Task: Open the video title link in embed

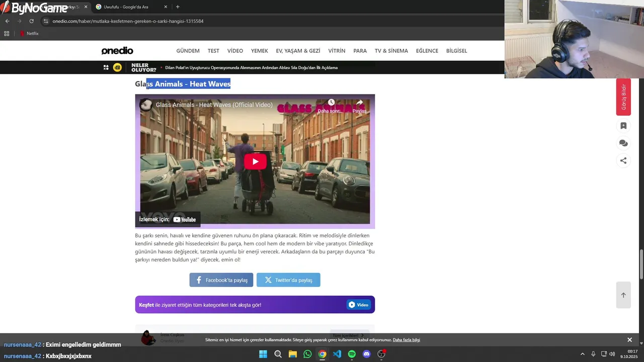Action: 214,105
